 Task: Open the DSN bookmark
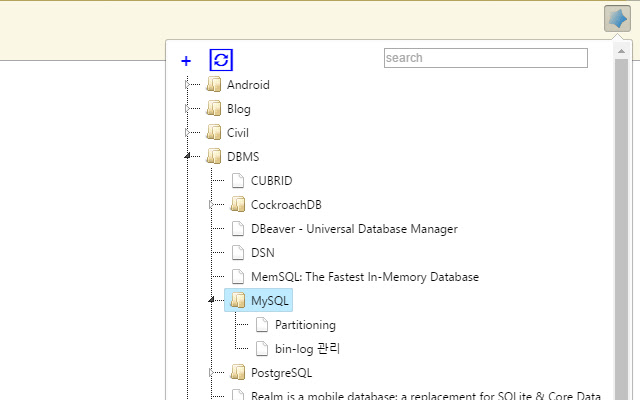point(262,253)
